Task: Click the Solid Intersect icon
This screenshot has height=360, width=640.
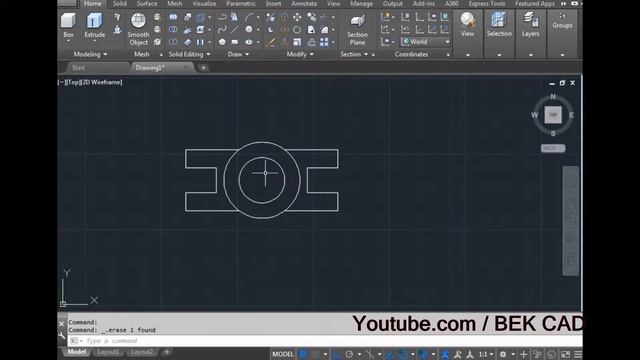Action: coord(173,42)
